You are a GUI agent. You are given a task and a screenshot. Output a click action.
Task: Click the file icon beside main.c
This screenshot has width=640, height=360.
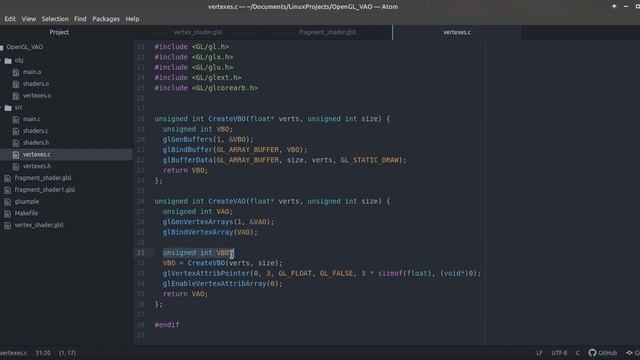16,120
